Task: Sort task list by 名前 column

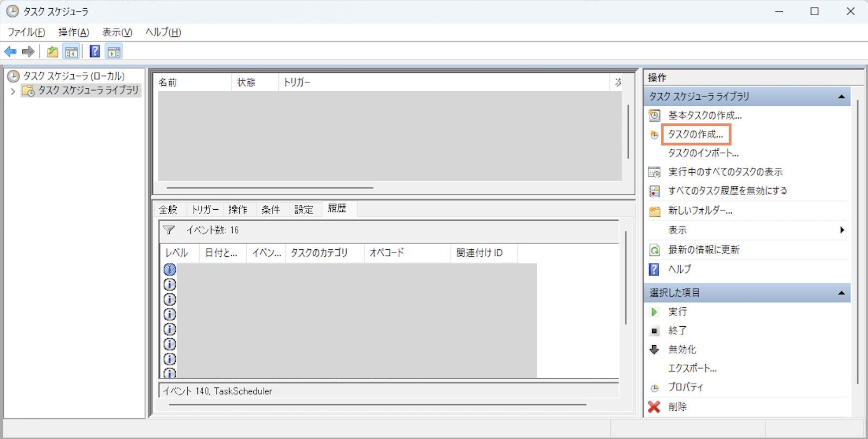Action: [x=194, y=82]
